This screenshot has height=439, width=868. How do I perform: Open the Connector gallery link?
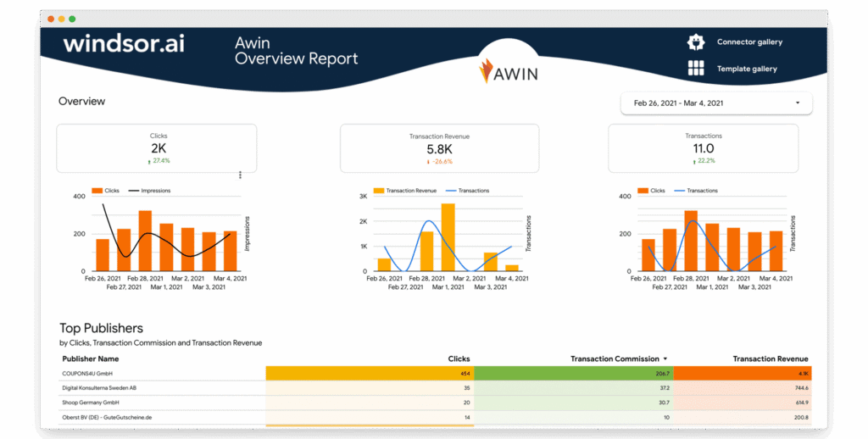(749, 42)
